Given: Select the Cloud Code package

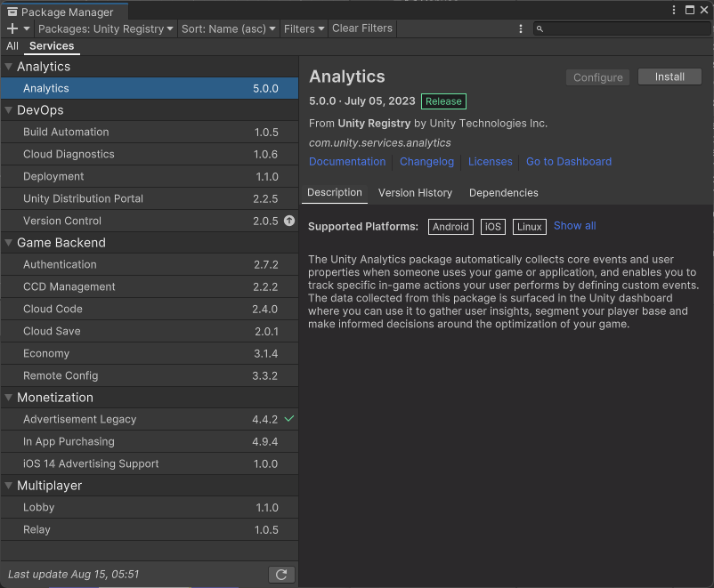Looking at the screenshot, I should pyautogui.click(x=150, y=309).
